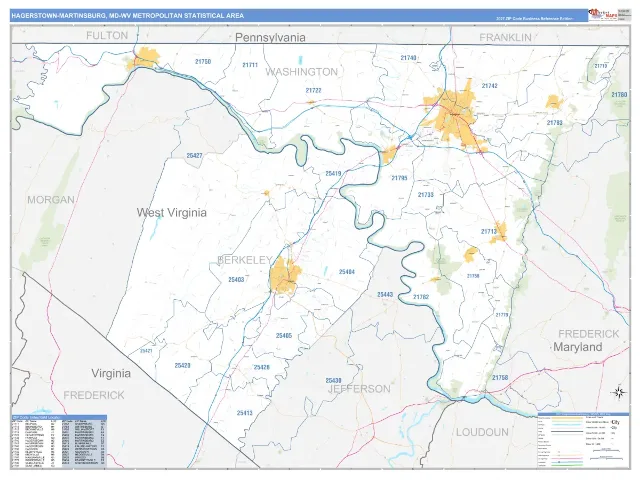
Task: Select the LOUDOUN county label
Action: 482,432
